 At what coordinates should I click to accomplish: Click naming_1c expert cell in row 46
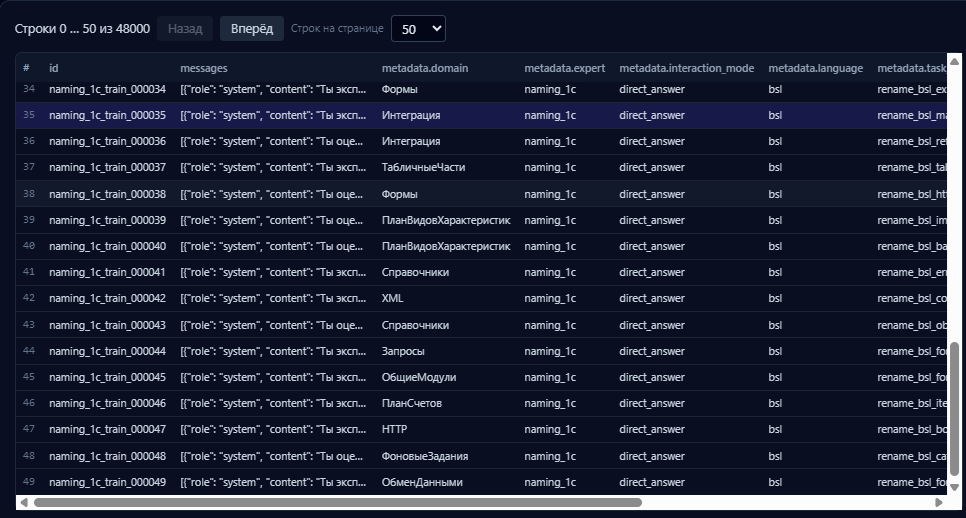(x=550, y=403)
